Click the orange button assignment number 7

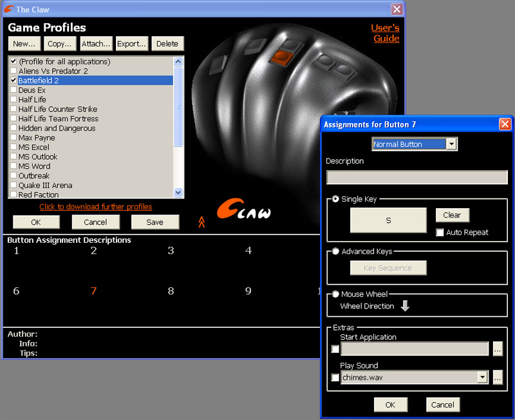click(x=93, y=291)
